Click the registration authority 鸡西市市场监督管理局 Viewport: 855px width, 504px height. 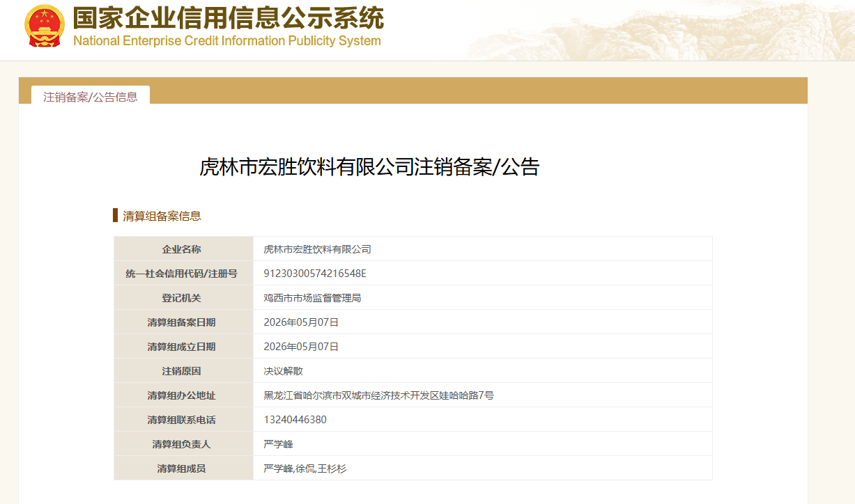coord(312,298)
